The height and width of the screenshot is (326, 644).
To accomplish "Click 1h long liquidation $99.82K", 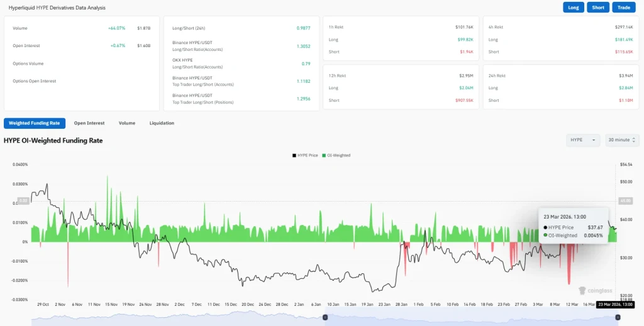I will tap(465, 40).
